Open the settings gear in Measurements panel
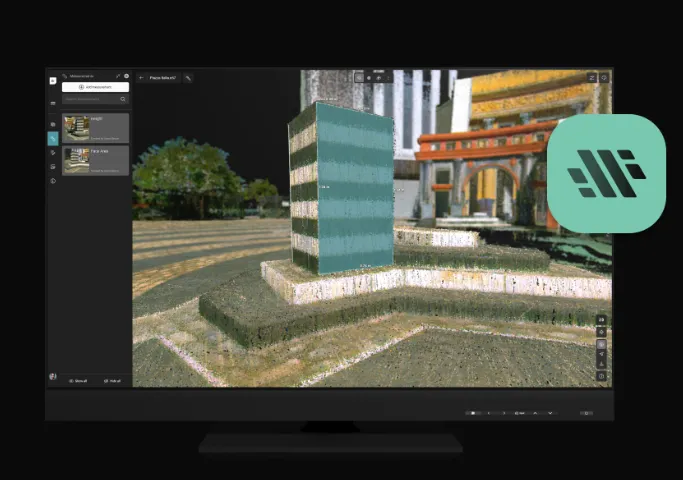683x480 pixels. (126, 76)
